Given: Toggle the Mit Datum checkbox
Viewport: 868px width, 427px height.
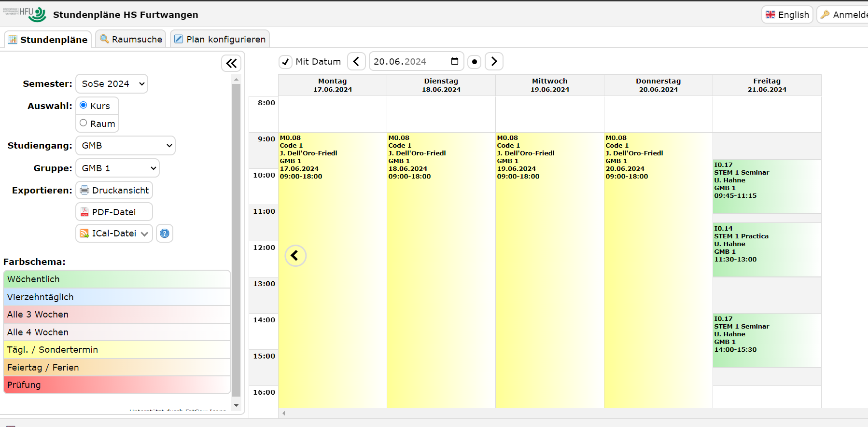Looking at the screenshot, I should (x=286, y=62).
